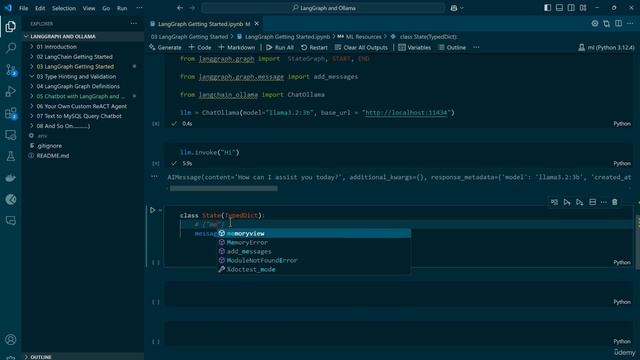Viewport: 640px width, 360px height.
Task: Restart the notebook kernel
Action: pyautogui.click(x=314, y=47)
